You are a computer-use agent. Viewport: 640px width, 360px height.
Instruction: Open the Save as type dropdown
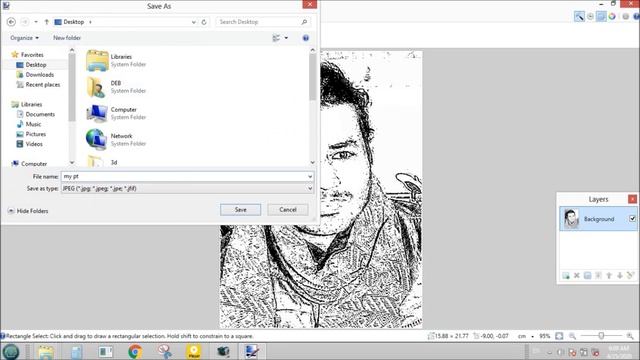[x=310, y=189]
